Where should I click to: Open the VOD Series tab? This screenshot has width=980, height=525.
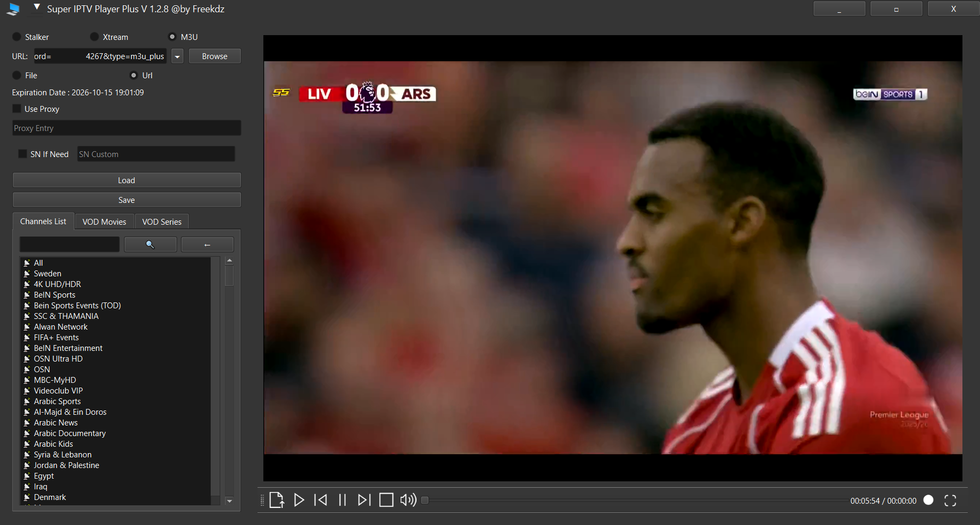tap(162, 222)
